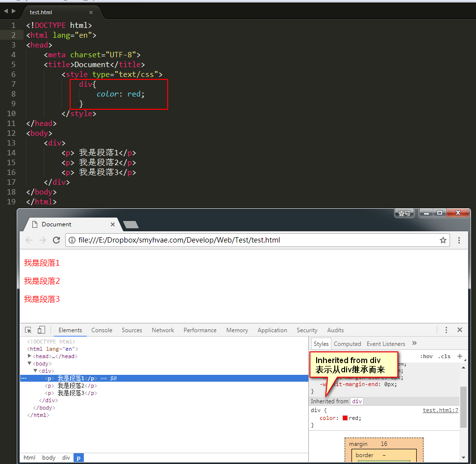
Task: Open the test.html:7 source link
Action: click(x=441, y=410)
